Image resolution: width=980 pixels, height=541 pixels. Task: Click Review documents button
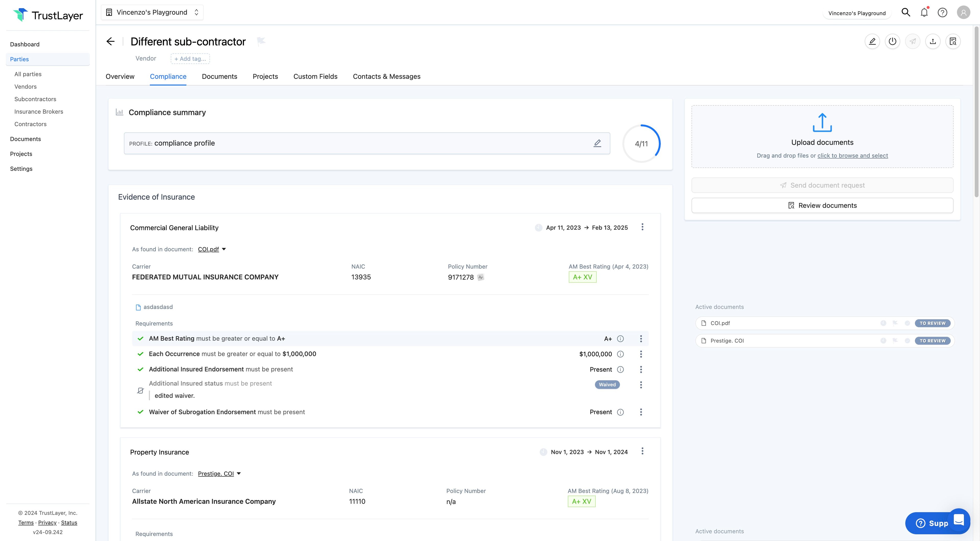click(822, 206)
